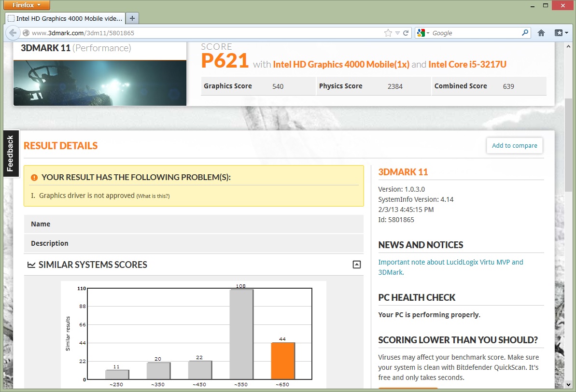
Task: Maximize the Firefox window
Action: pos(546,5)
